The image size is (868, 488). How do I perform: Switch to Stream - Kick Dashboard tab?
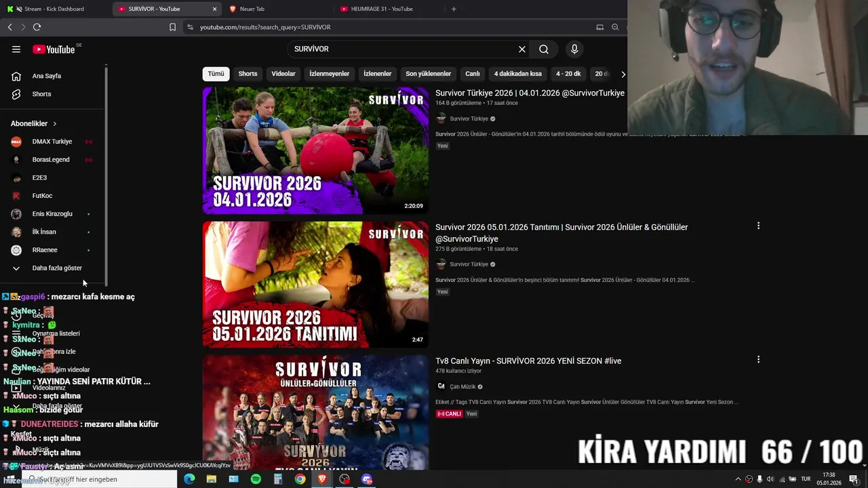coord(54,9)
